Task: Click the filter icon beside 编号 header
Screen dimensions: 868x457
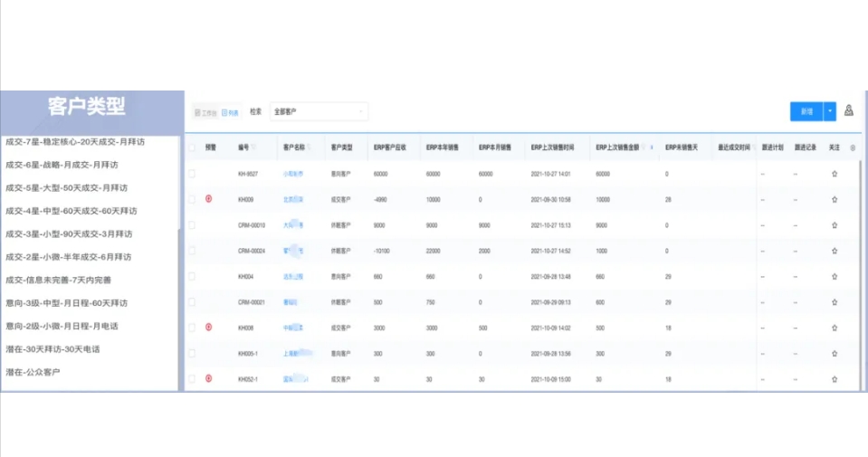Action: [253, 148]
